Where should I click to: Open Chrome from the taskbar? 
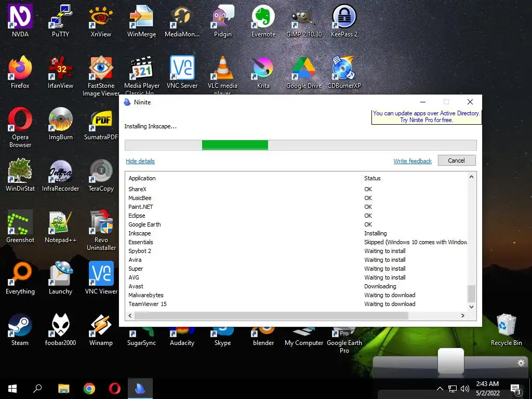pyautogui.click(x=89, y=389)
